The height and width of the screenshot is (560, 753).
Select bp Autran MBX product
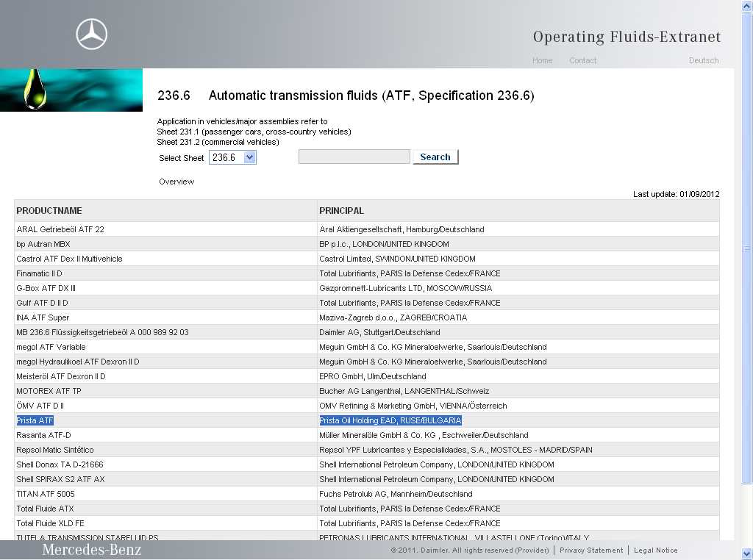point(43,244)
